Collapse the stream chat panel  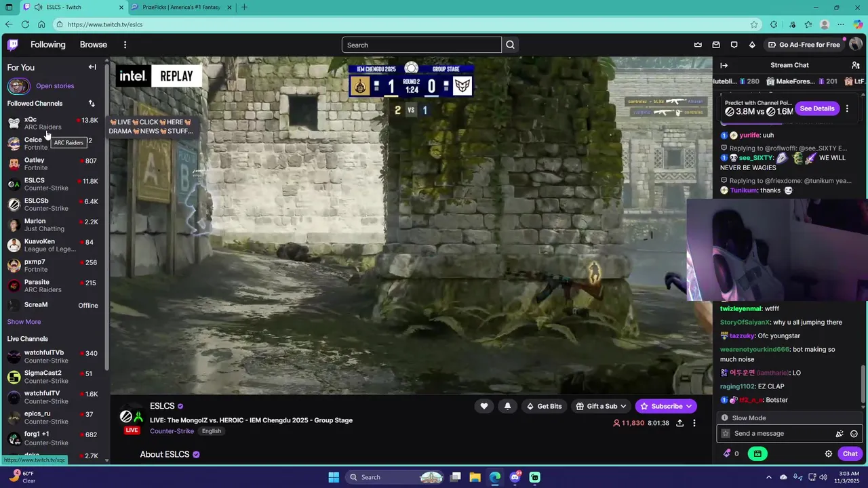click(x=724, y=65)
